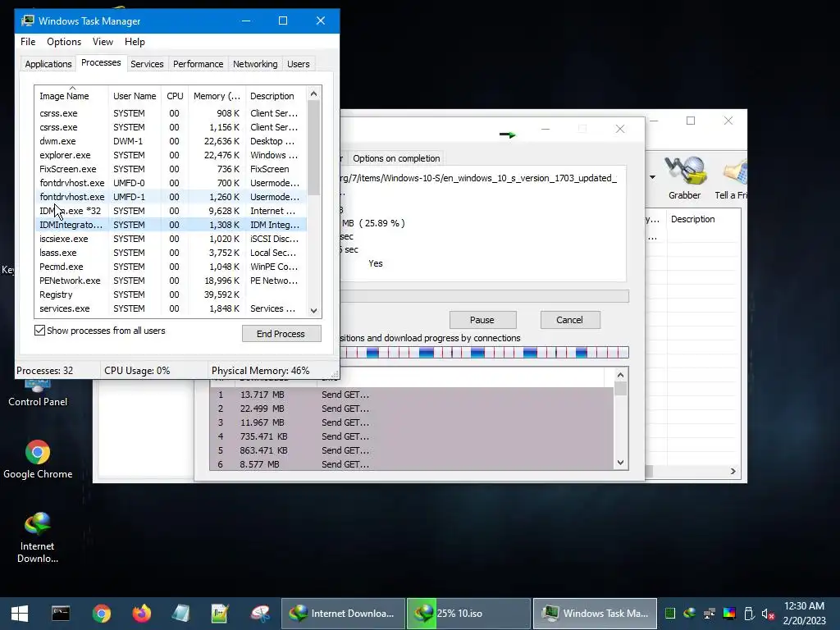Switch to the Services tab

pyautogui.click(x=147, y=64)
